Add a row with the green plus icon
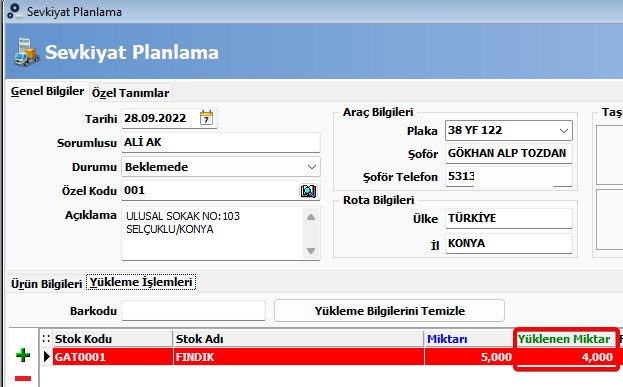This screenshot has width=623, height=387. (23, 355)
